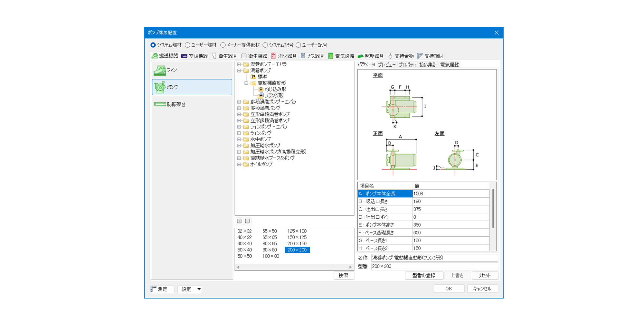Open the 照明器具 lighting category icon
Image resolution: width=644 pixels, height=322 pixels.
click(x=361, y=56)
